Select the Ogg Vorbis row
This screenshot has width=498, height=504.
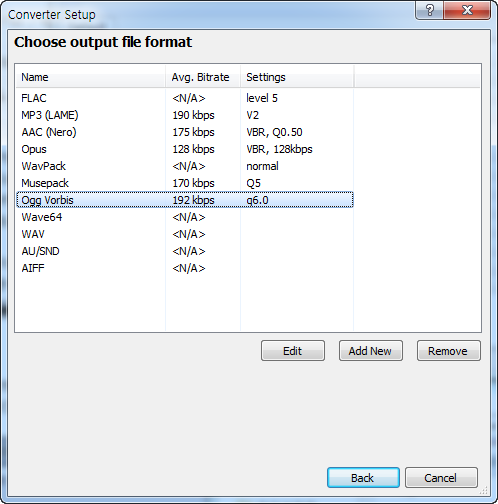point(185,200)
